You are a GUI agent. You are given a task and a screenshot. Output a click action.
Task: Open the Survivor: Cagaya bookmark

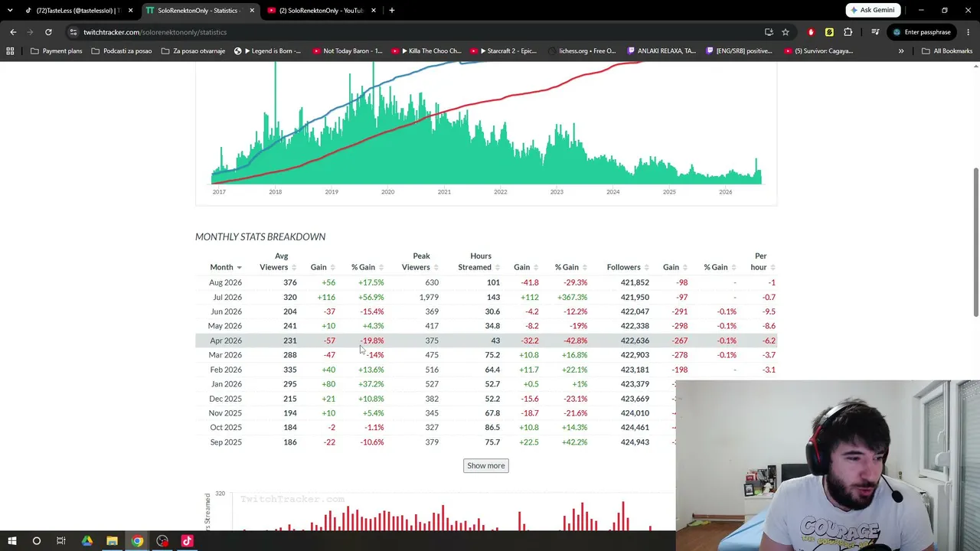click(x=818, y=51)
